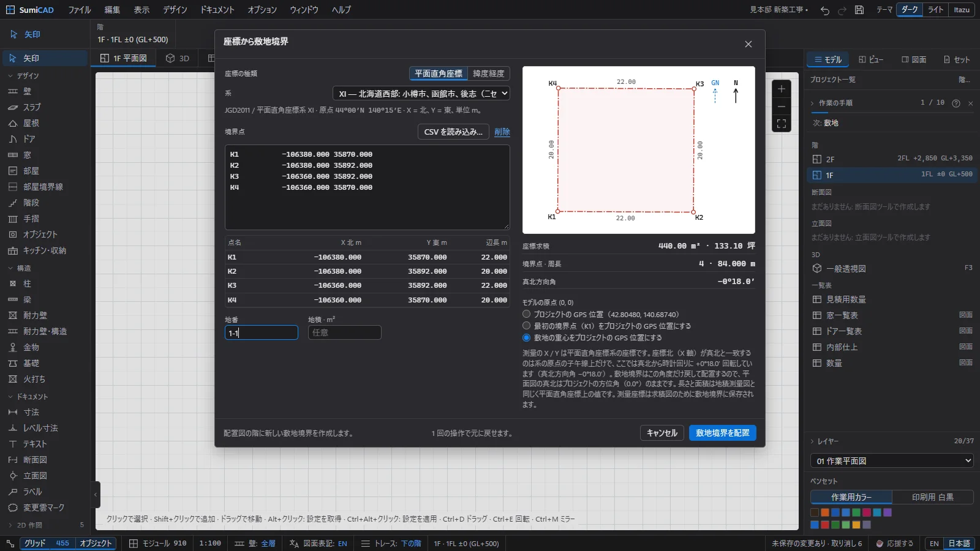This screenshot has height=551, width=980.
Task: Select the 壁 wall tool icon
Action: (x=12, y=91)
